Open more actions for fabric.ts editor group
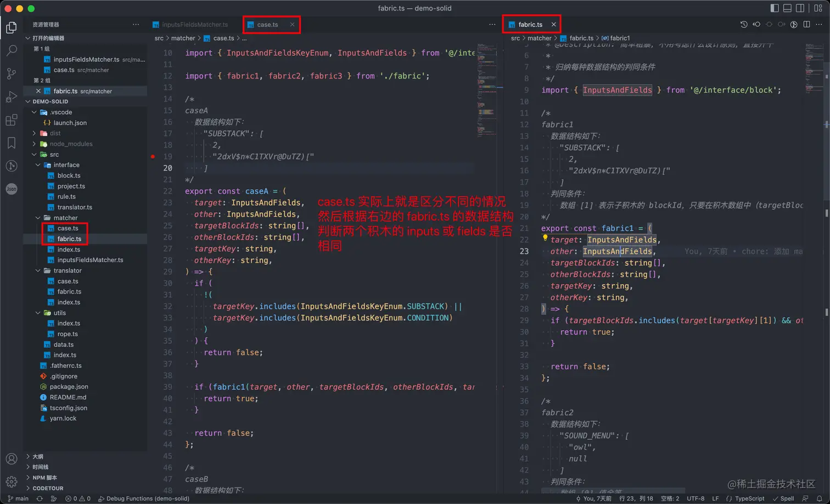 (x=818, y=24)
